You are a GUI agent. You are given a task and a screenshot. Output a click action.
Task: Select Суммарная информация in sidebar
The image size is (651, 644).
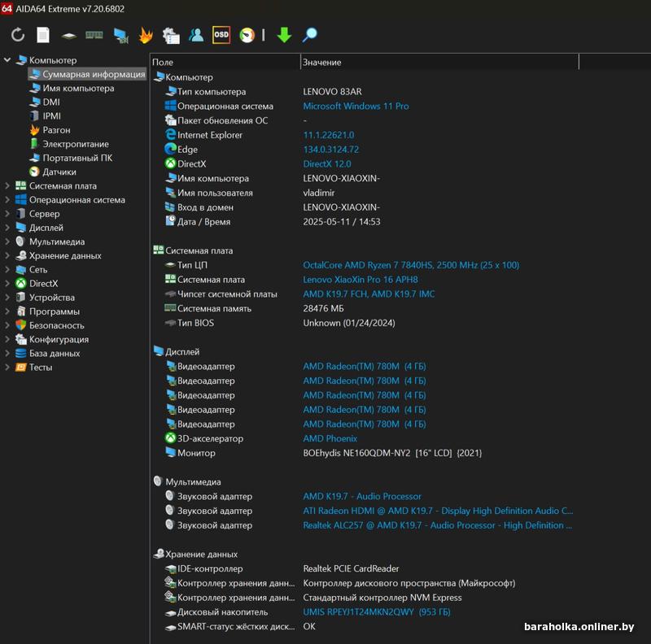[x=87, y=74]
